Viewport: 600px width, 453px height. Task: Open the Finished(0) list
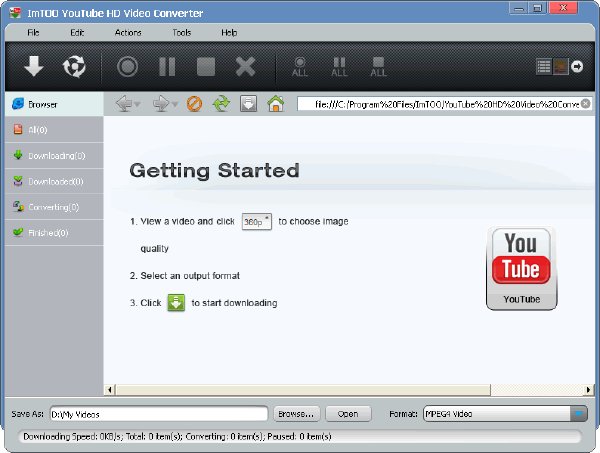(x=54, y=233)
